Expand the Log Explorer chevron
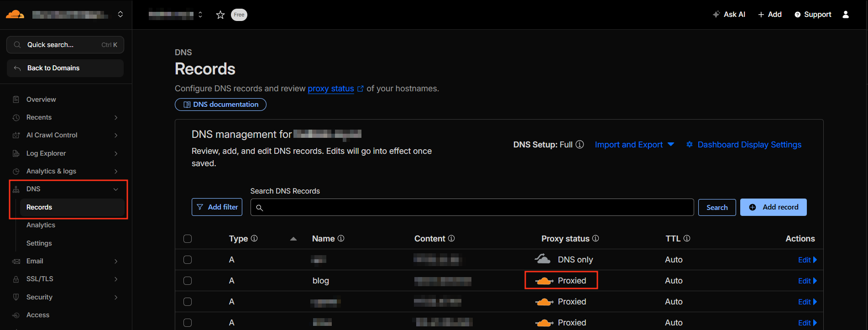Viewport: 868px width, 330px height. point(116,153)
